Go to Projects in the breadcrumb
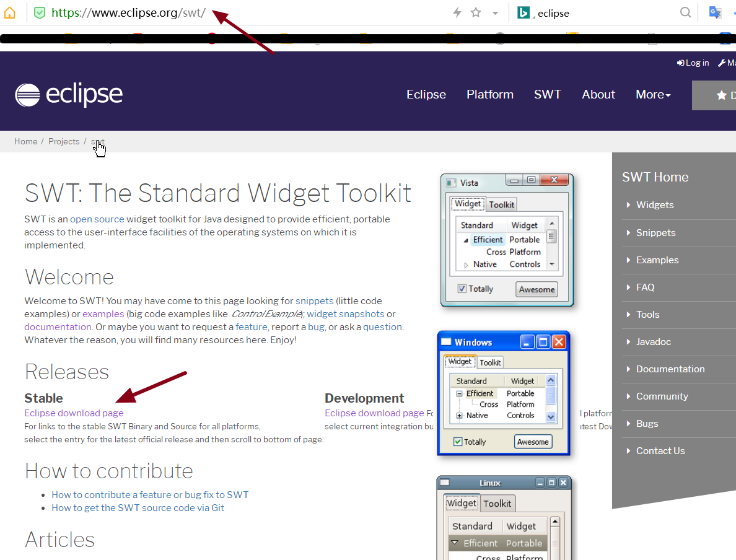The height and width of the screenshot is (560, 736). point(64,141)
